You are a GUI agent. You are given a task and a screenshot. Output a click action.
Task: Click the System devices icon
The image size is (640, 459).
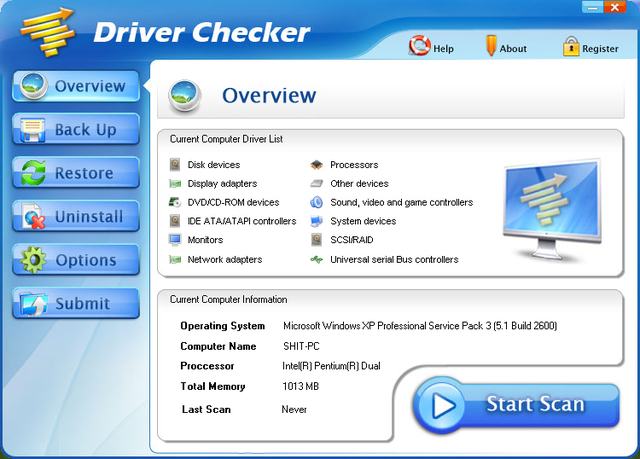(x=316, y=221)
